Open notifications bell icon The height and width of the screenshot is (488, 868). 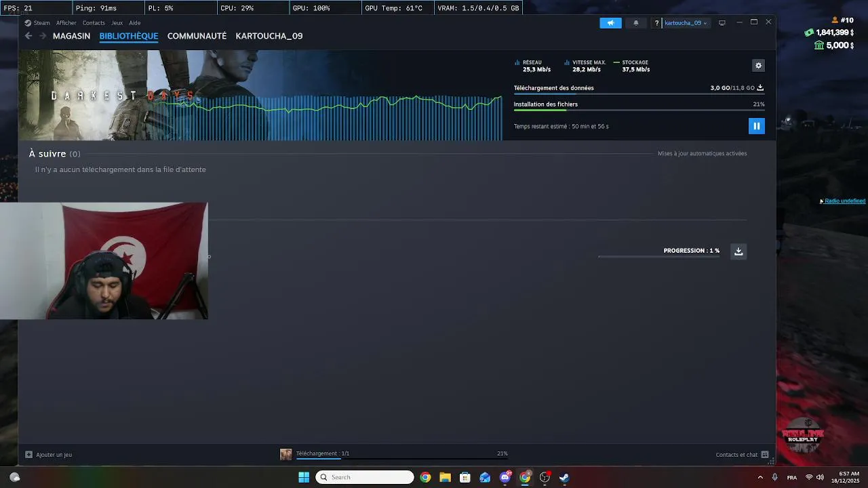pos(635,23)
